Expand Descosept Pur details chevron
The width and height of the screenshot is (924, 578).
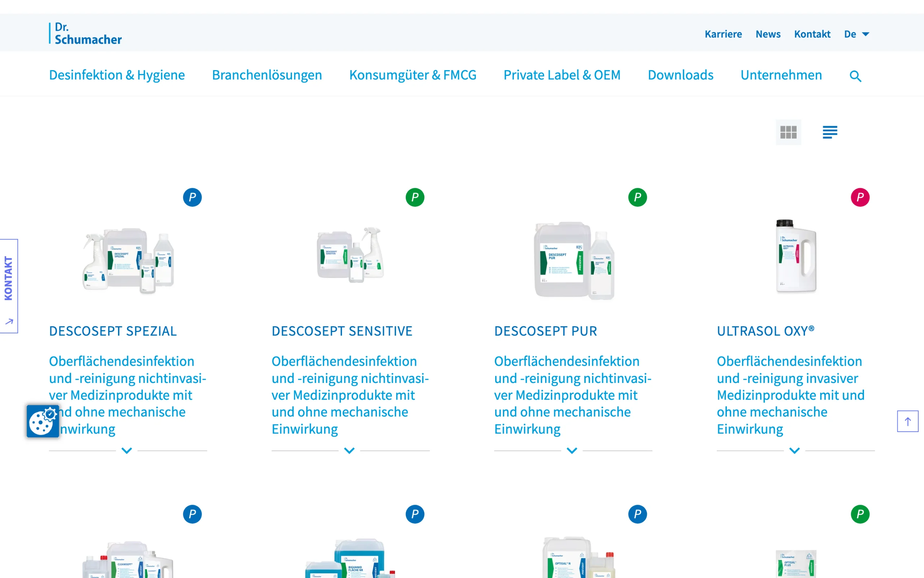(x=572, y=451)
